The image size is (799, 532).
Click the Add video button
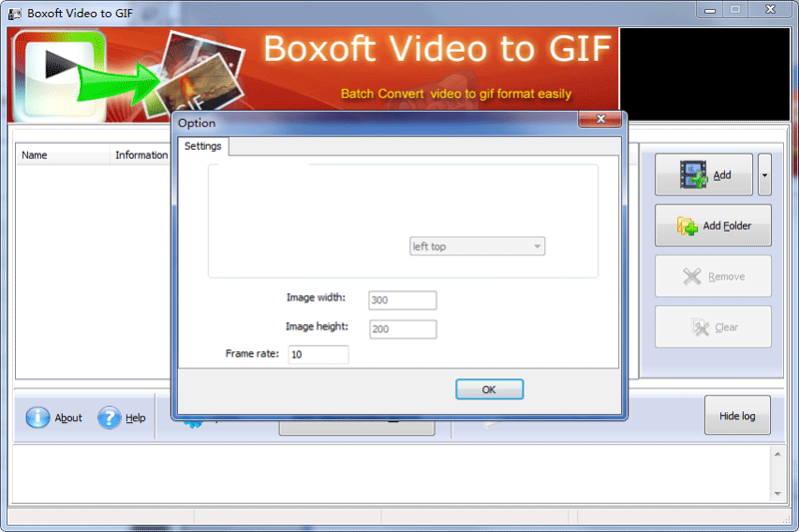pyautogui.click(x=704, y=175)
